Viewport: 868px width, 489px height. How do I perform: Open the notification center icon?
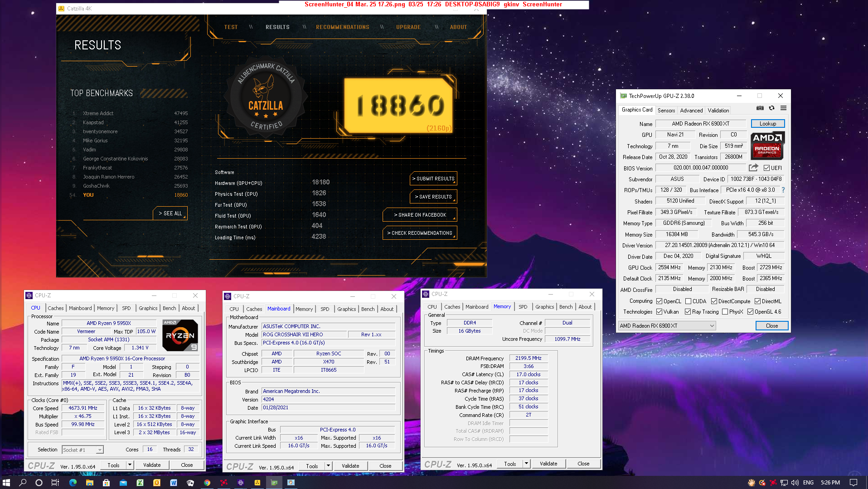853,483
